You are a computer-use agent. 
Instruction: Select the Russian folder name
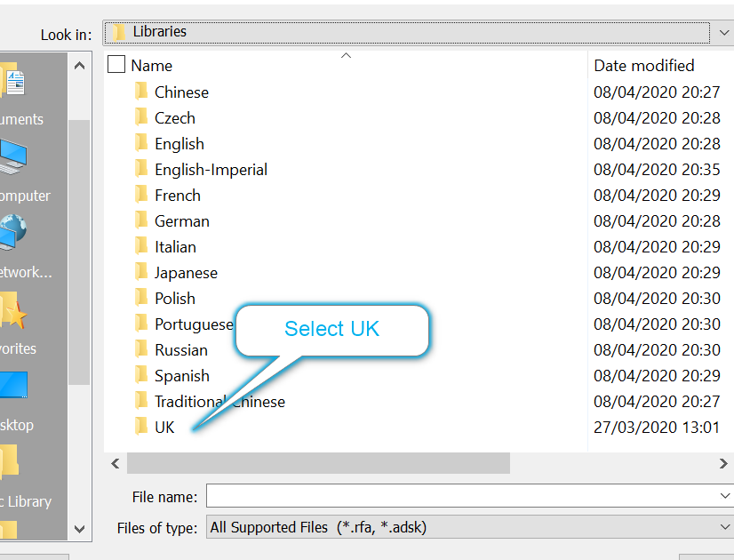[x=181, y=350]
